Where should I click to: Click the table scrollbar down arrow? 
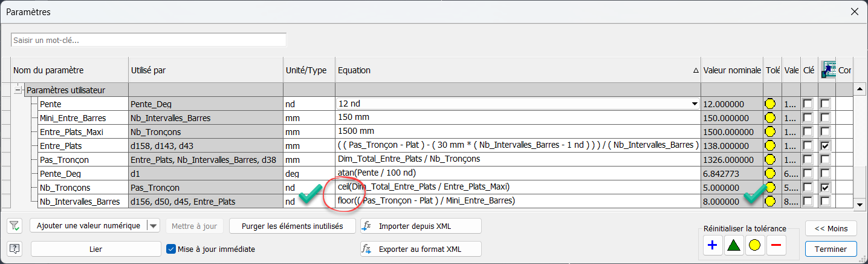pyautogui.click(x=860, y=205)
